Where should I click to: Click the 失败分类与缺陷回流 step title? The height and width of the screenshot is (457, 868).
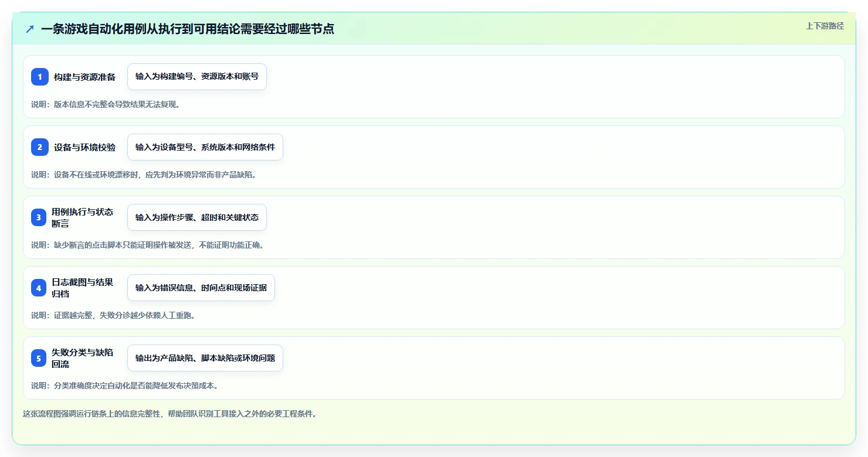(82, 358)
